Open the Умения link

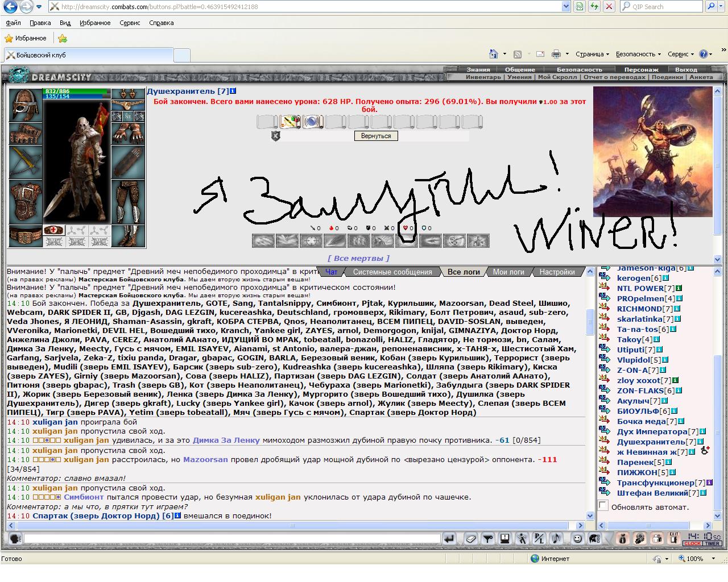[519, 77]
